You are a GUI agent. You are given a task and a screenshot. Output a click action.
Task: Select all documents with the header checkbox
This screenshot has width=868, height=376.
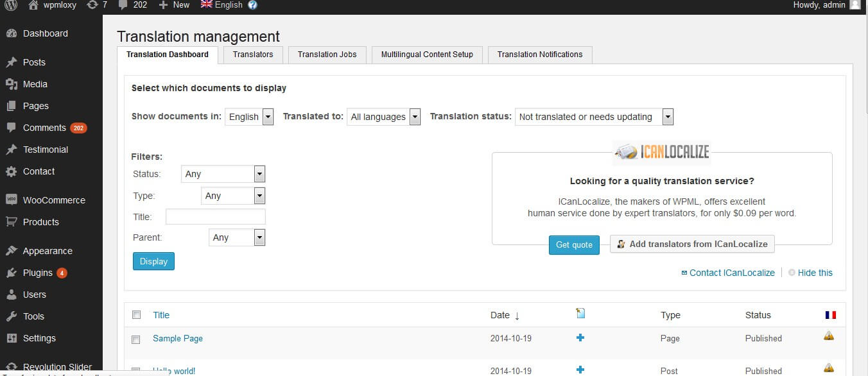point(136,315)
